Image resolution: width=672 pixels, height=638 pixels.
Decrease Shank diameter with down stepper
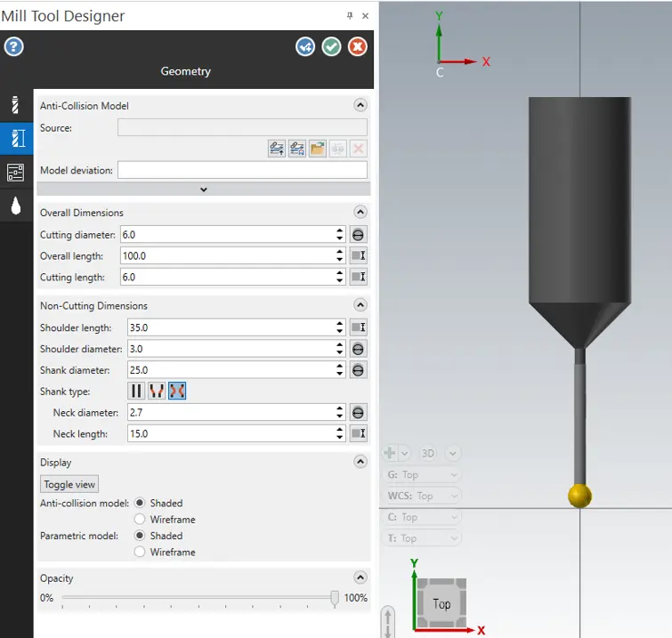tap(340, 375)
